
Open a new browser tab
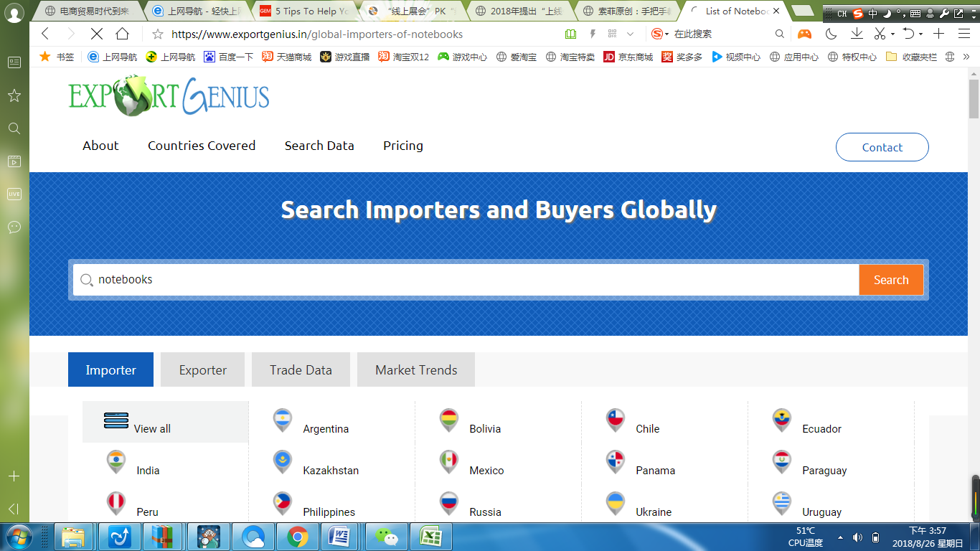point(802,10)
